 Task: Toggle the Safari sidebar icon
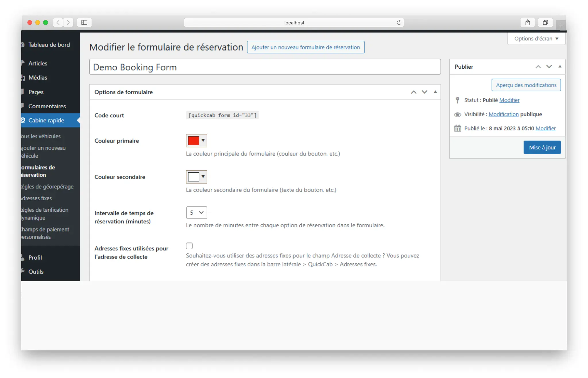coord(84,22)
